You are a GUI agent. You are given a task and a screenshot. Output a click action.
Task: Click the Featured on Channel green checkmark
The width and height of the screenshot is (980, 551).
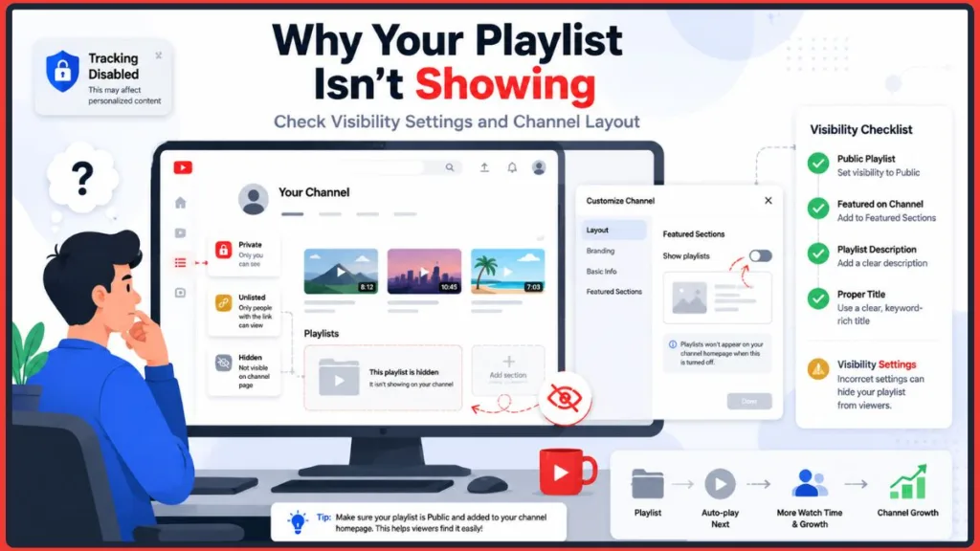(x=817, y=208)
